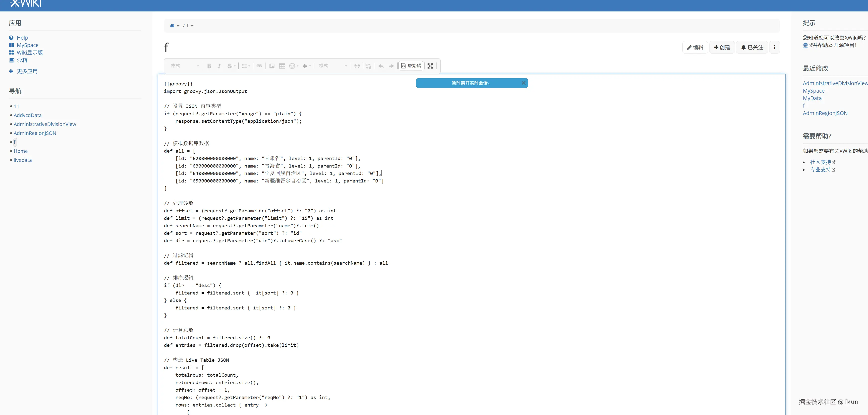Click the remove formatting icon
This screenshot has width=868, height=415.
coord(368,66)
